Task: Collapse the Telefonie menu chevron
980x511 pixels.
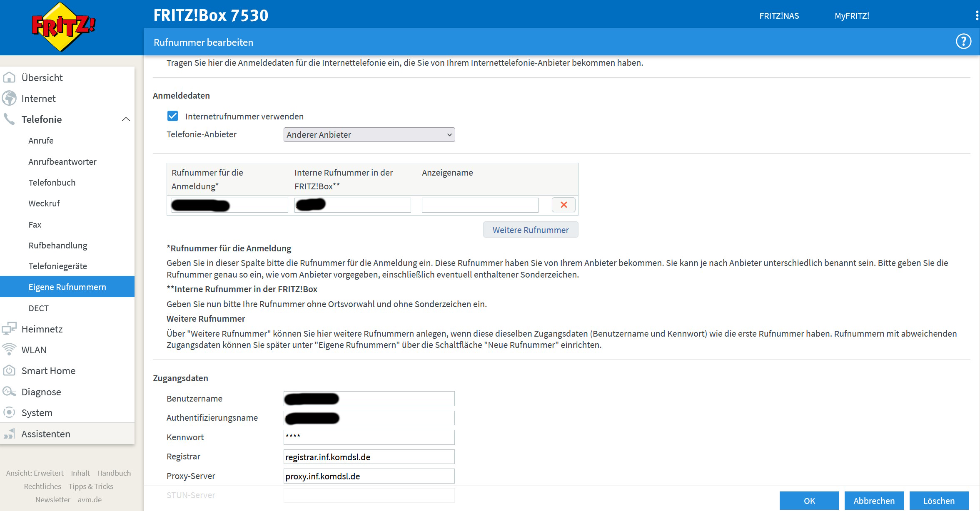Action: (x=126, y=119)
